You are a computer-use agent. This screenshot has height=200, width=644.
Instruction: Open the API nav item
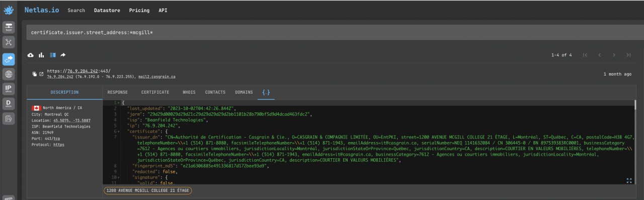pos(163,10)
